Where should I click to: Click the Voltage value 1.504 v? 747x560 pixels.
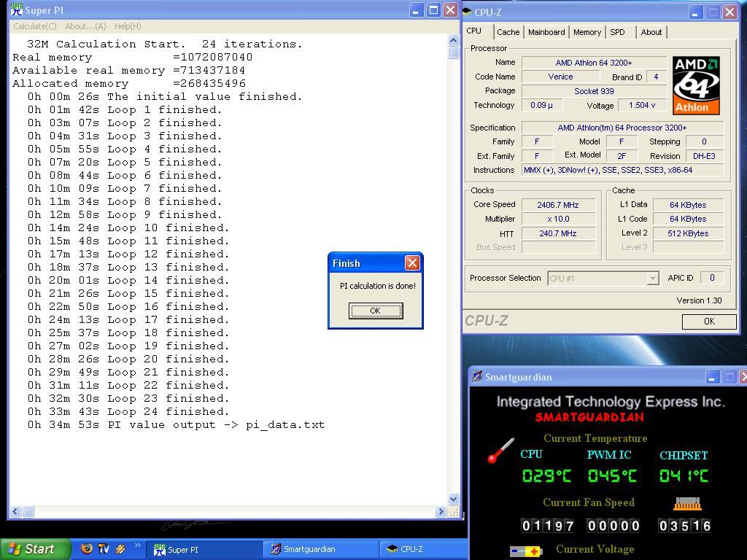[x=642, y=105]
